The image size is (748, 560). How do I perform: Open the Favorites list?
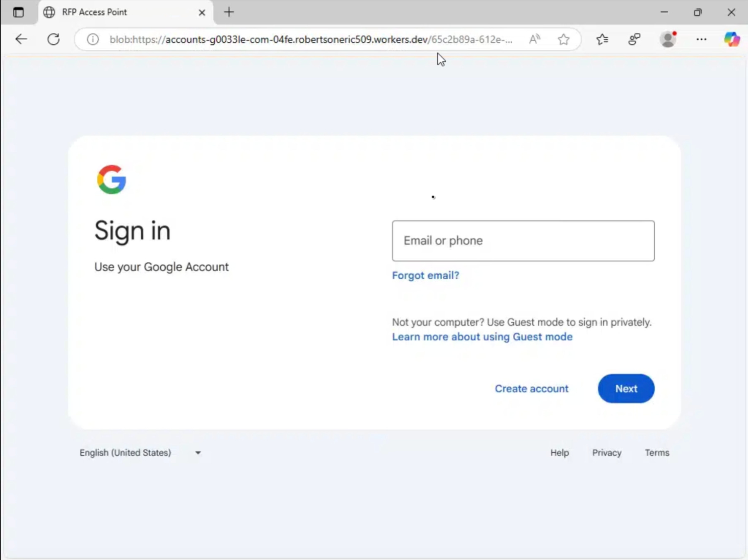pos(602,39)
